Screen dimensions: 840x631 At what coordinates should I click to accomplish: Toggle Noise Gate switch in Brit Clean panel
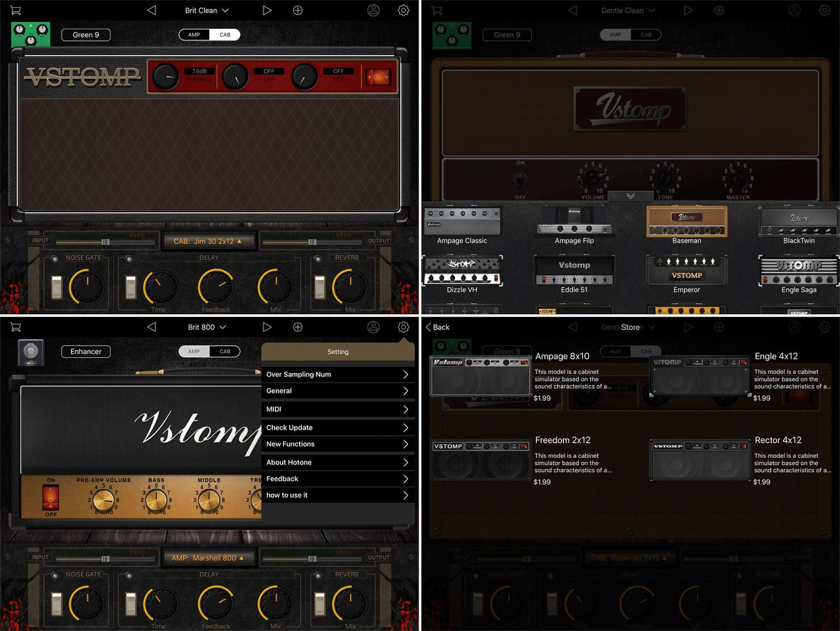[x=57, y=287]
